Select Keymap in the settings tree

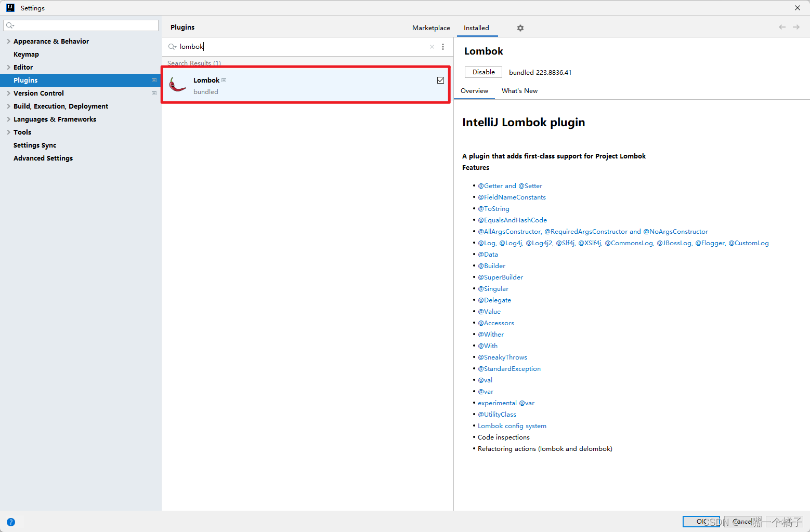[26, 54]
